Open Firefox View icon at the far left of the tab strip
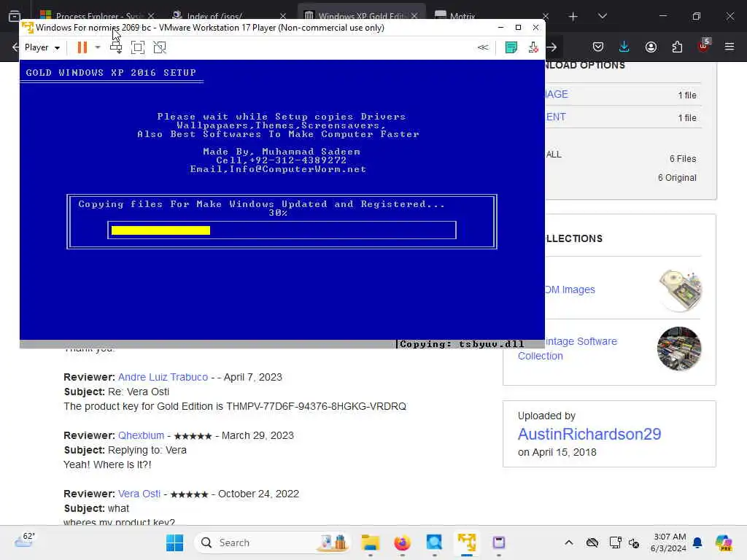The height and width of the screenshot is (560, 747). [15, 16]
